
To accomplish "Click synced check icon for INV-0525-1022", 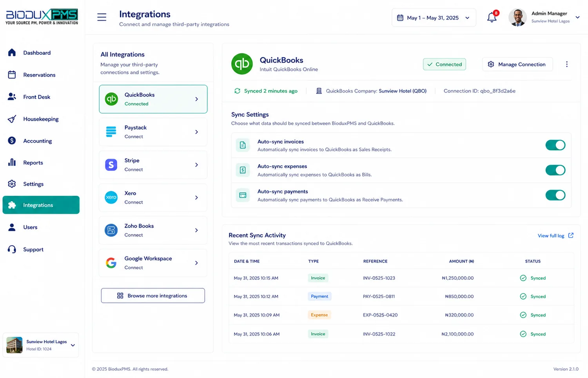I will (x=523, y=334).
